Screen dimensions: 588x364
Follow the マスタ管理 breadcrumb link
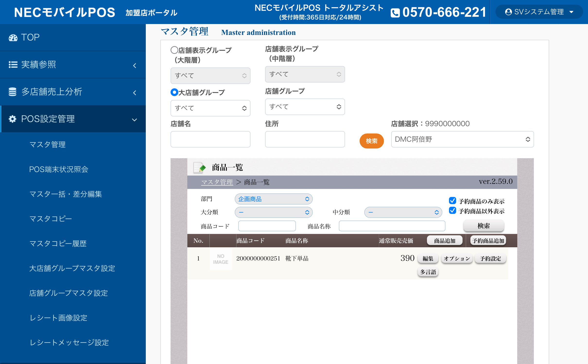tap(217, 182)
